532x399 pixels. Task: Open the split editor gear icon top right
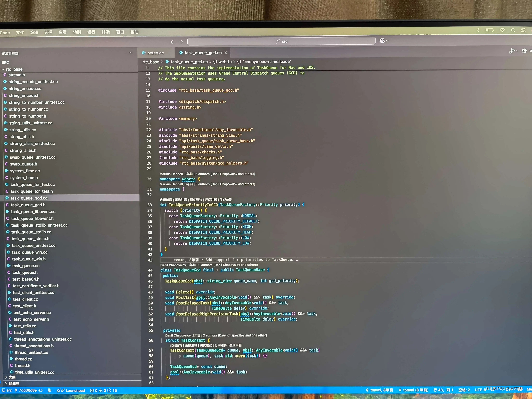[524, 51]
